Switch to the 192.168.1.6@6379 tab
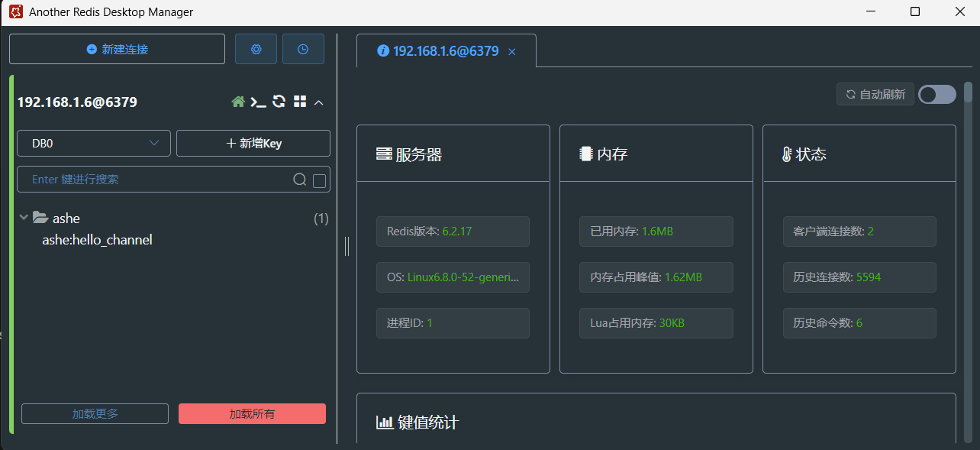This screenshot has height=450, width=980. click(x=446, y=51)
